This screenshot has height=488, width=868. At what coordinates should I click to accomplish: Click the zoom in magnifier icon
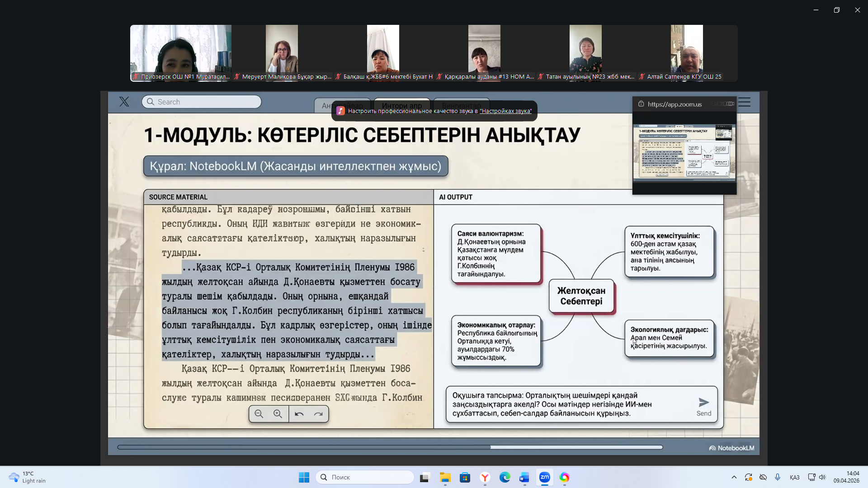click(x=278, y=414)
